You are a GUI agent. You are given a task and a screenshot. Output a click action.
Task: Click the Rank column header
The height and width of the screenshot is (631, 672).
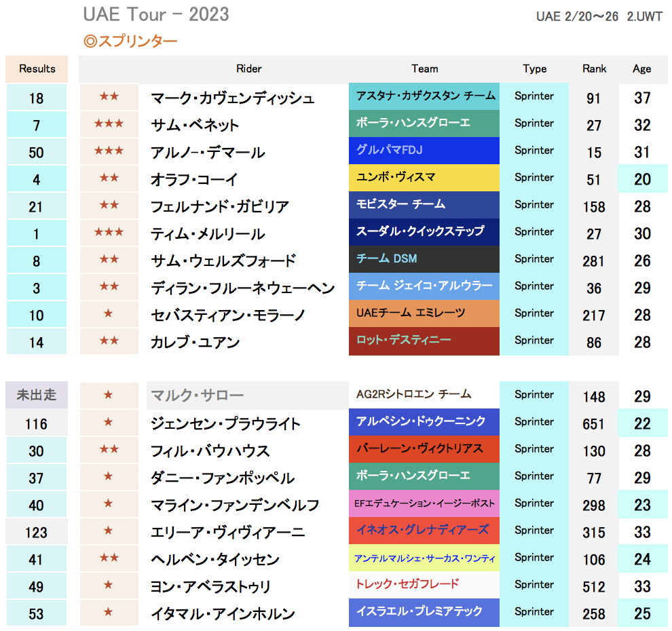pyautogui.click(x=594, y=69)
